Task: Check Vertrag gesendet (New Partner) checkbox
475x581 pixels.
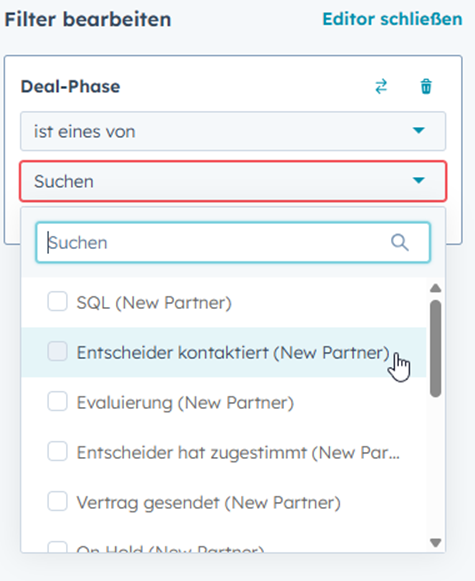Action: (57, 501)
